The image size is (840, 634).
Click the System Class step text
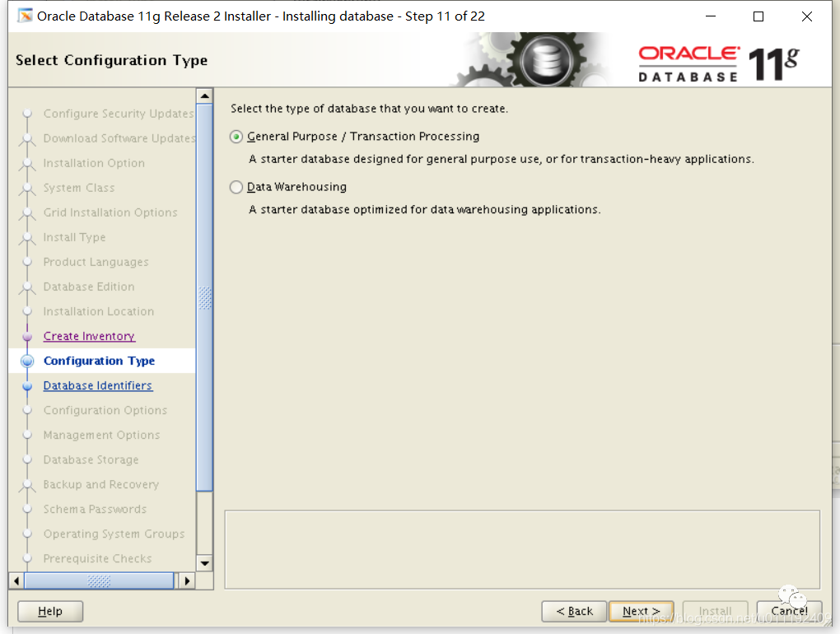click(79, 188)
